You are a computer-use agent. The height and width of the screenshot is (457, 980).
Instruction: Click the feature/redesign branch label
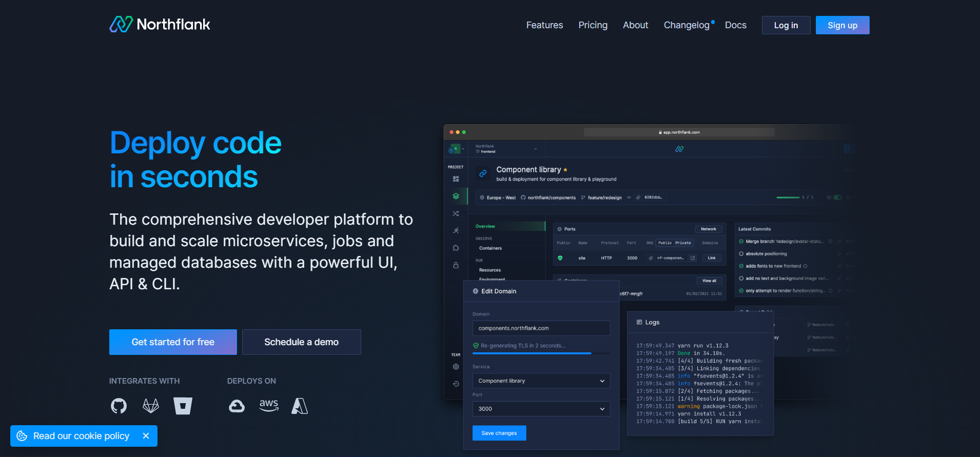coord(604,197)
